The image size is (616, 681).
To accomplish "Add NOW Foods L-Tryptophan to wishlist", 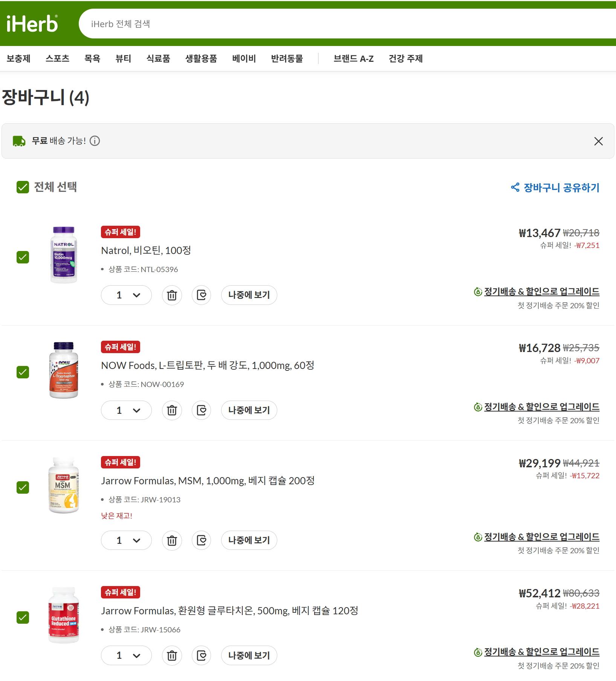I will click(x=202, y=410).
